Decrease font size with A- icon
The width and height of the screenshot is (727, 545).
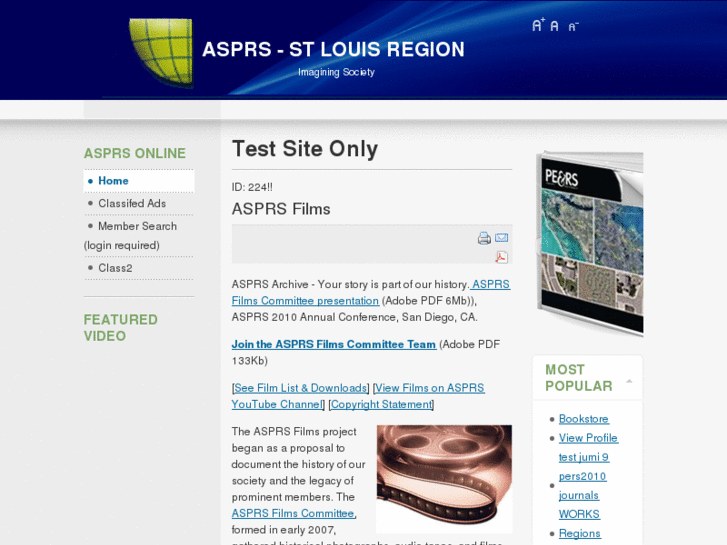574,27
